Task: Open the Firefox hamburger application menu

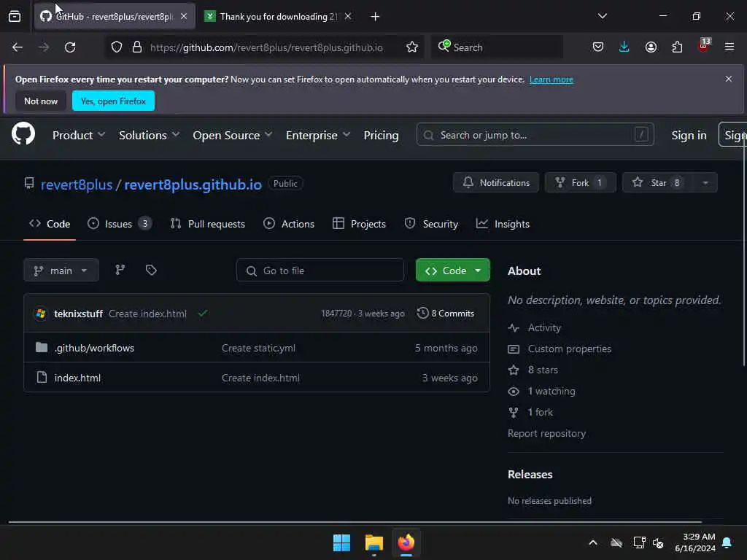Action: 729,47
